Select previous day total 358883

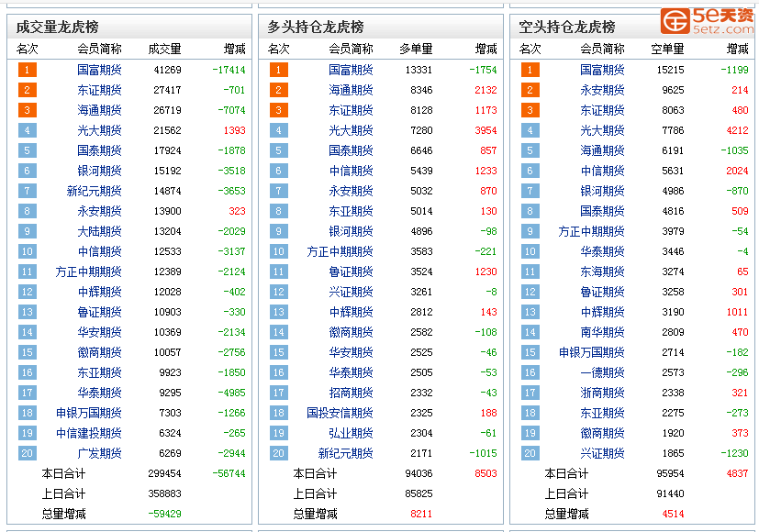click(164, 493)
